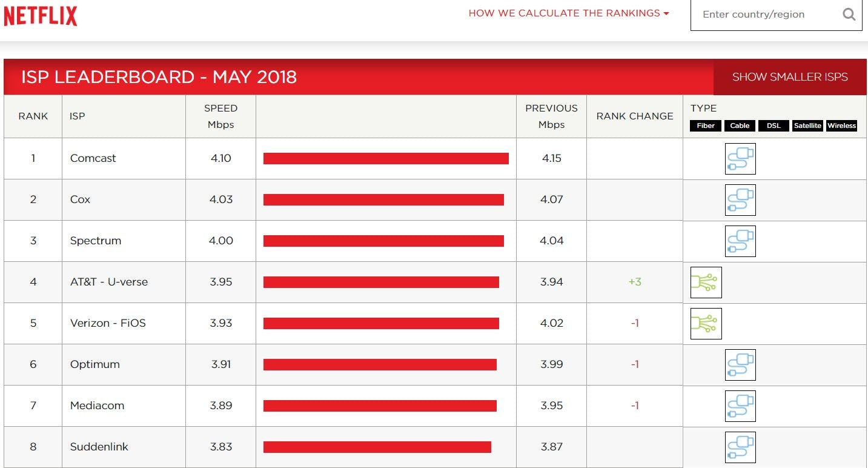
Task: Click the 4.03 speed value
Action: click(x=221, y=199)
